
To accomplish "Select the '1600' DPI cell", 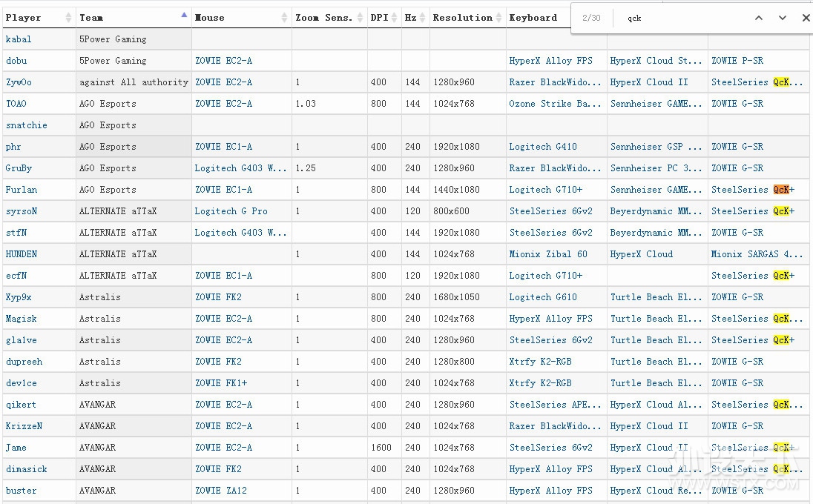I will click(x=384, y=448).
